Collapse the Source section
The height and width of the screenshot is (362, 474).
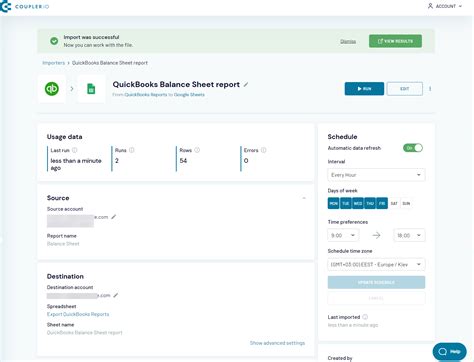304,198
